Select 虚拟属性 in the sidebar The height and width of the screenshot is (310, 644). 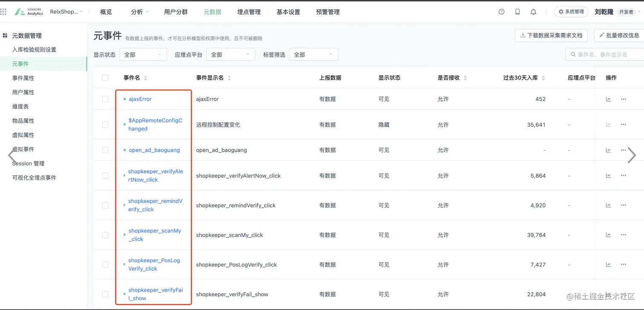[23, 135]
